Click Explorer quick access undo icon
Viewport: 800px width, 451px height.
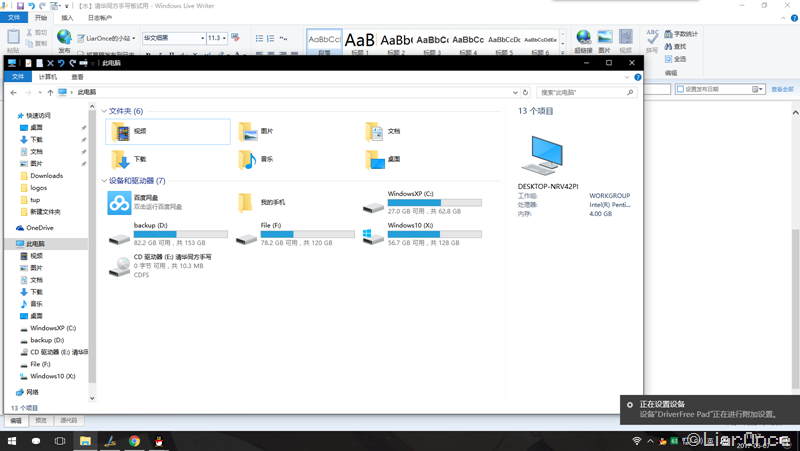pos(61,63)
